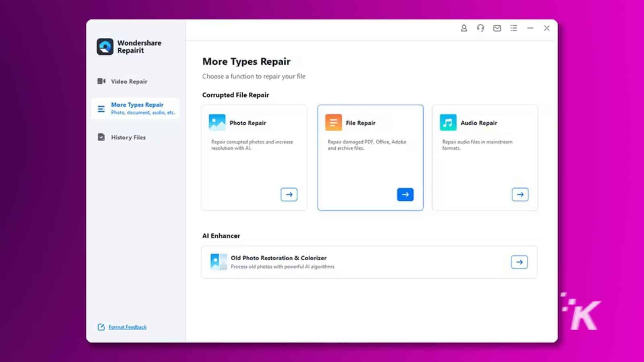This screenshot has height=362, width=644.
Task: Open the user account icon
Action: point(464,28)
